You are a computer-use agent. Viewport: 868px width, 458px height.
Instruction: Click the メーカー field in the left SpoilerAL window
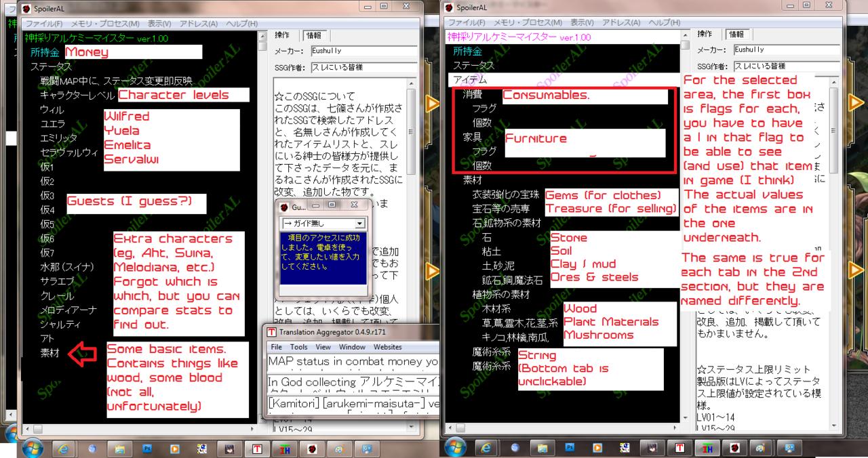pyautogui.click(x=363, y=50)
